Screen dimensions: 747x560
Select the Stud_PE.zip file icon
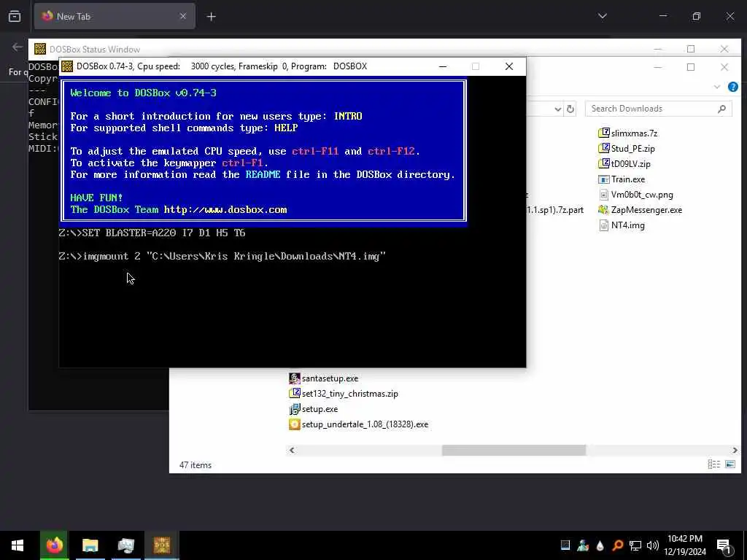(603, 148)
